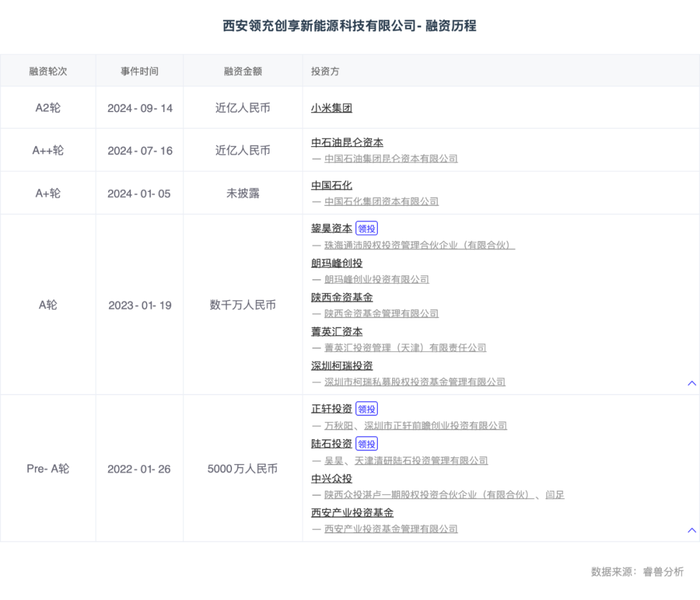Image resolution: width=700 pixels, height=600 pixels.
Task: Click the 领投 badge next to 正轩投资
Action: point(366,409)
